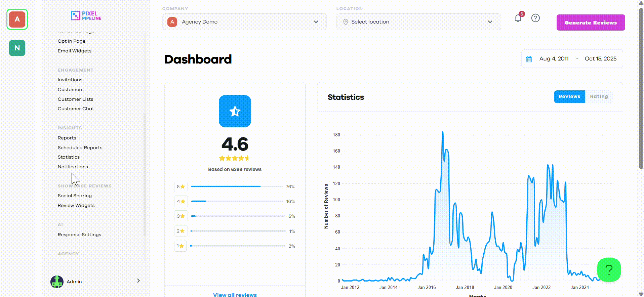644x297 pixels.
Task: Filter by 5 star reviews box
Action: pos(180,186)
